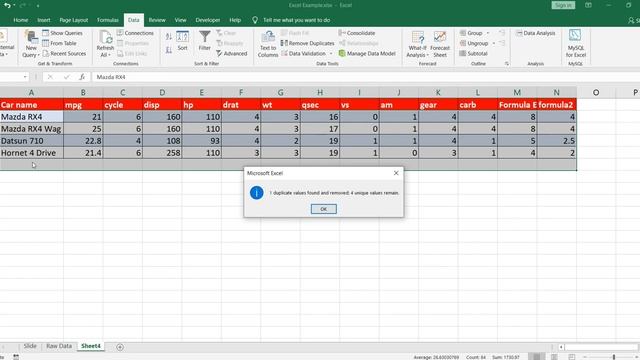Expand Data Validation dropdown arrow
Viewport: 640px width, 360px height.
[x=331, y=53]
